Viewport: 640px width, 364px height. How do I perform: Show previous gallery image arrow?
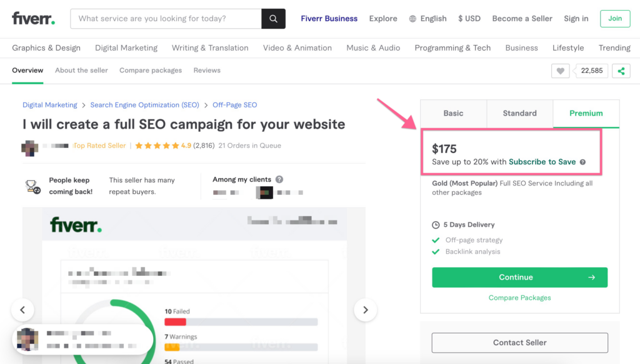point(22,310)
